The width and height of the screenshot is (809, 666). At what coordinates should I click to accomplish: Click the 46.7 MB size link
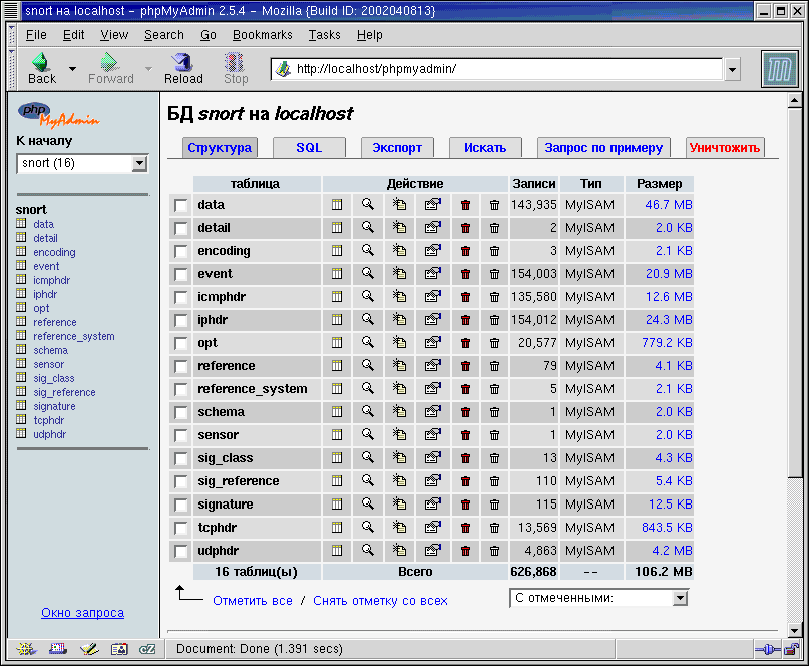(669, 205)
